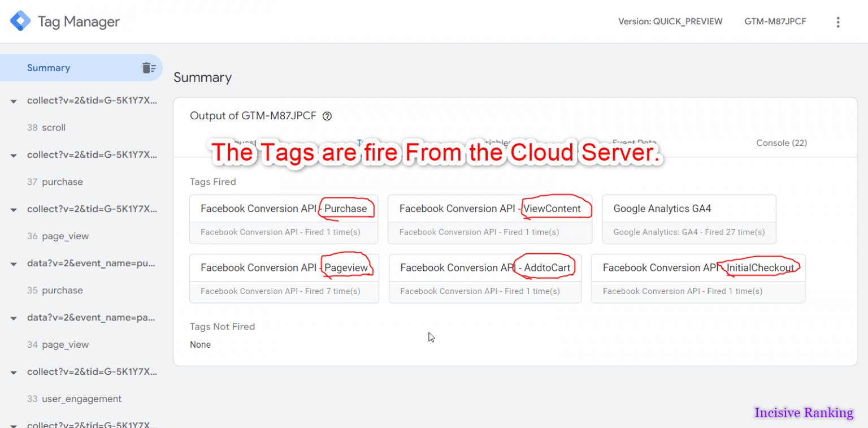This screenshot has height=428, width=868.
Task: Click the None text under Tags Not Fired
Action: 200,345
